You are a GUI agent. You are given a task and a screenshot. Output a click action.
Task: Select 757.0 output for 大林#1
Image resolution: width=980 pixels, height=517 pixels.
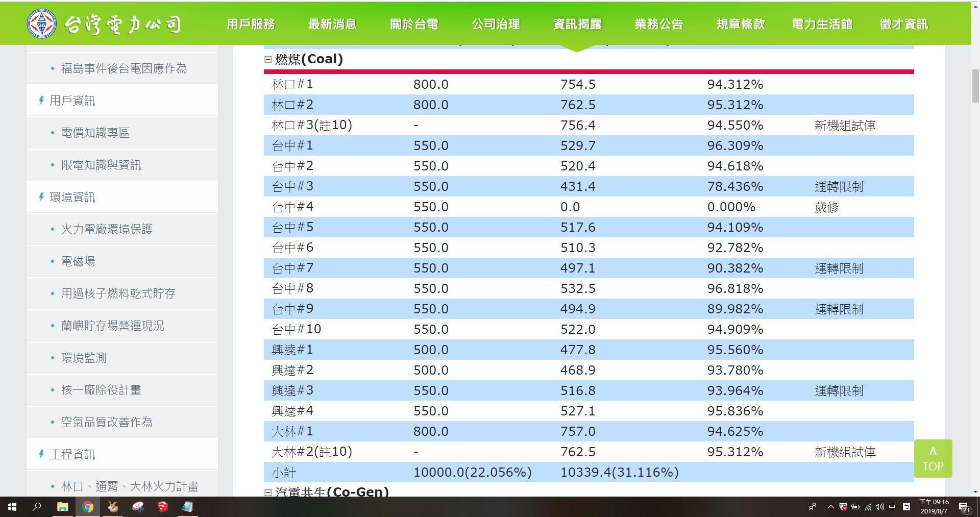tap(578, 431)
